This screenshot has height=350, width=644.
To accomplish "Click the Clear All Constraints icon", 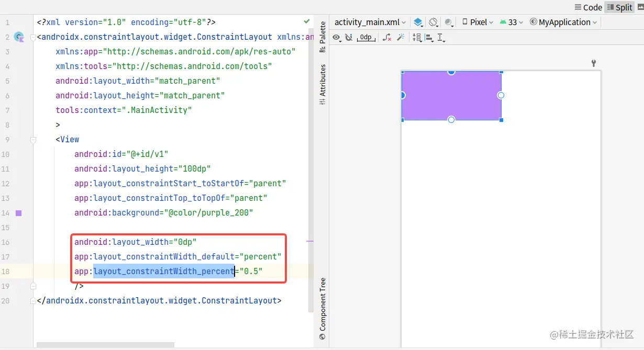I will pos(386,37).
